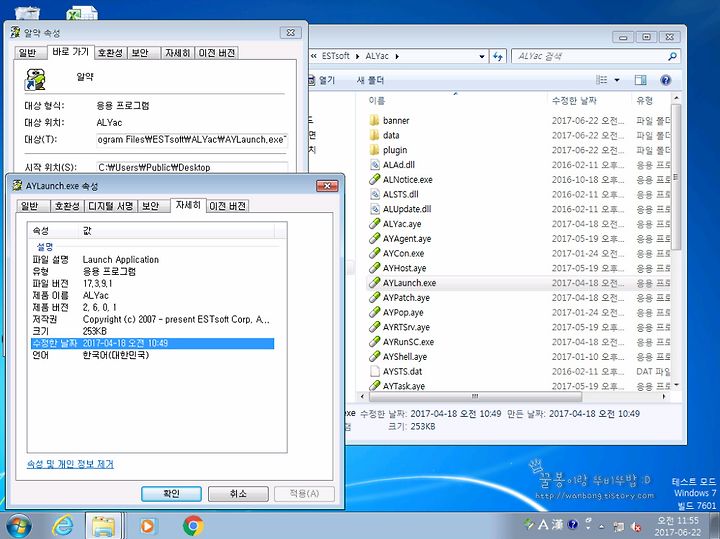Select the AYHost.aye pill icon

tap(375, 268)
